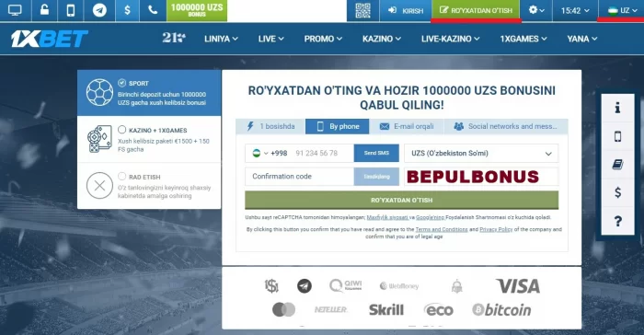Switch to the E-mail orqali tab
644x335 pixels.
pyautogui.click(x=407, y=126)
